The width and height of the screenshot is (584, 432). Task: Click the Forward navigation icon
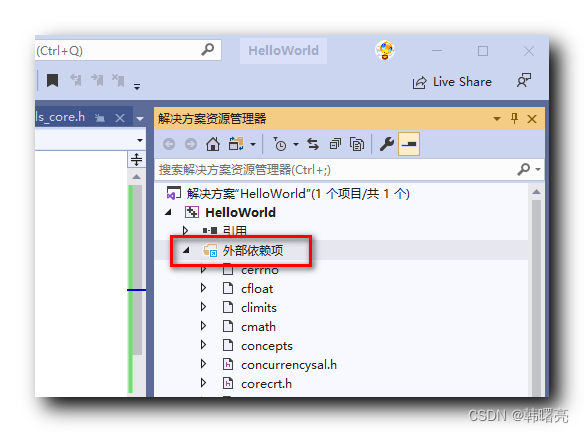pos(191,144)
